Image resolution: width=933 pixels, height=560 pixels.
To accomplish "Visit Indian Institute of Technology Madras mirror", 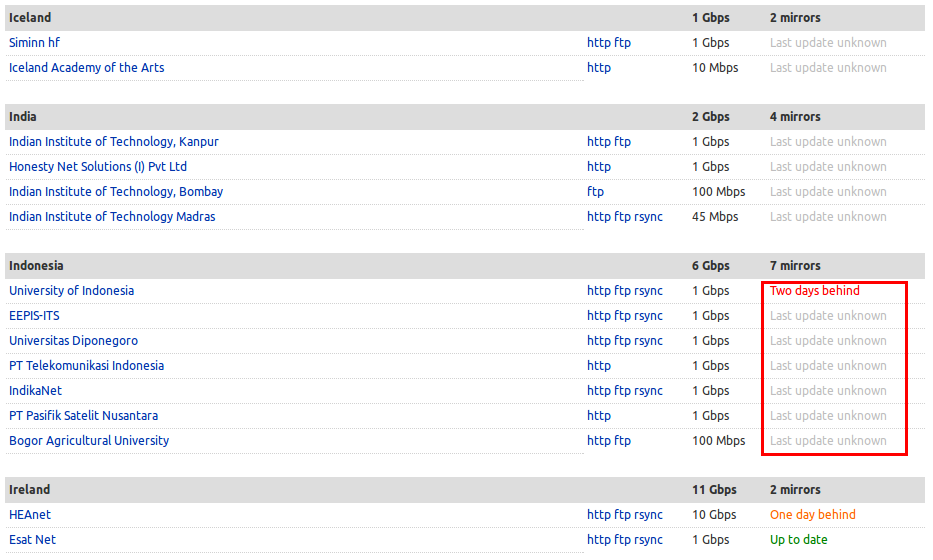I will point(112,217).
